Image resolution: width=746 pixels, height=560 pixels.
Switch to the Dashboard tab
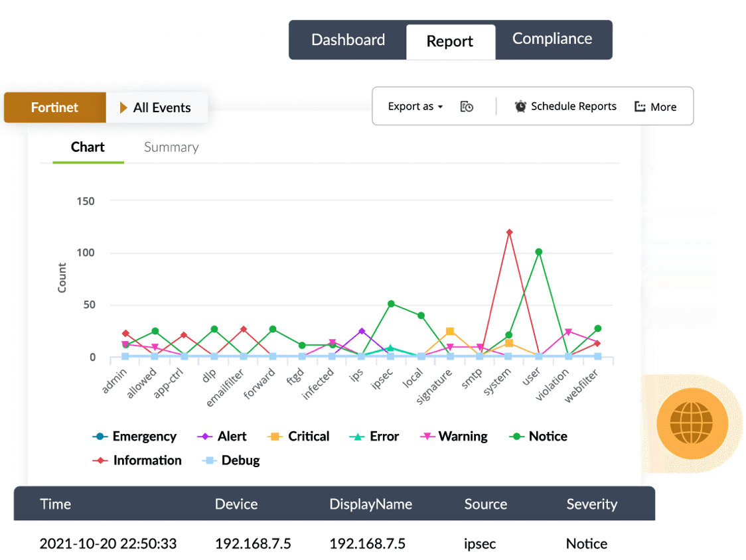348,40
